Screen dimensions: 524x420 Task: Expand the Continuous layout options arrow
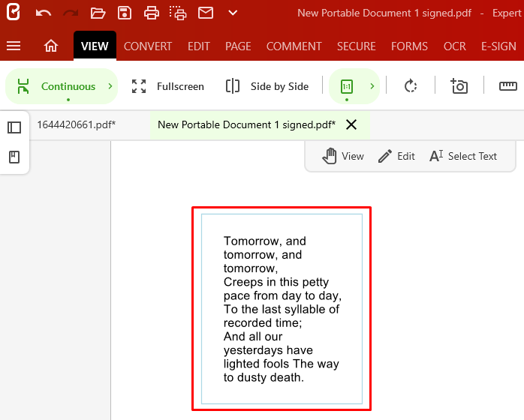point(110,86)
